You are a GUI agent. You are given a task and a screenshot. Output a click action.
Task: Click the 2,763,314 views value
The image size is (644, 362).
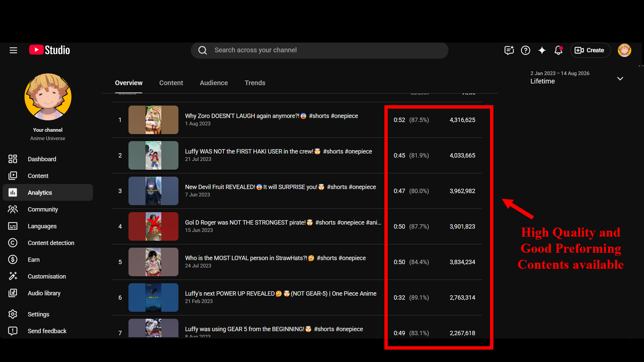pyautogui.click(x=462, y=298)
